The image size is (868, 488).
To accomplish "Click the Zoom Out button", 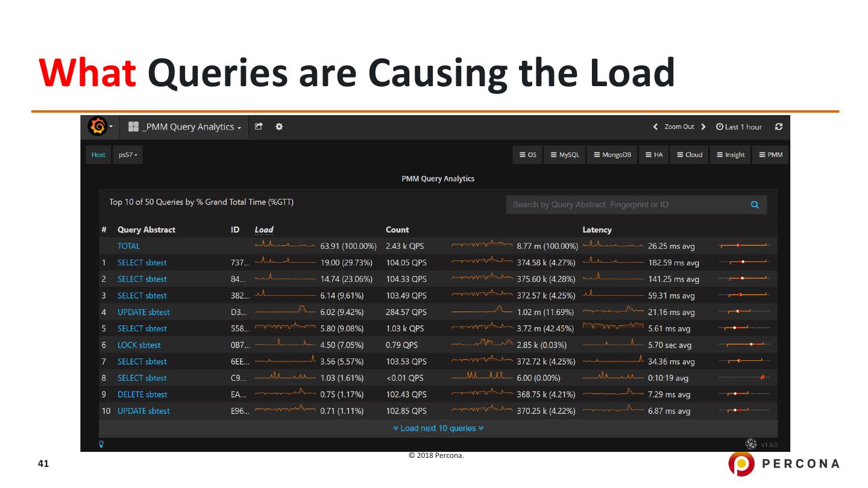I will tap(679, 127).
